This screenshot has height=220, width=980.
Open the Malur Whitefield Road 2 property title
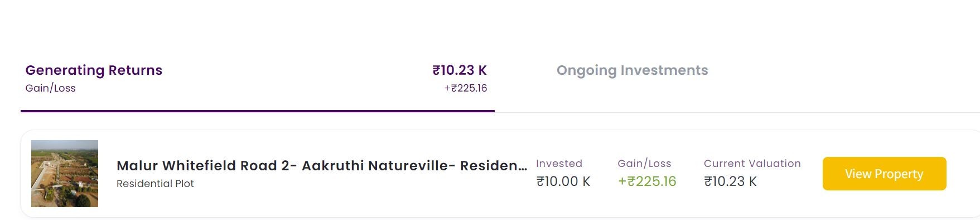[321, 166]
